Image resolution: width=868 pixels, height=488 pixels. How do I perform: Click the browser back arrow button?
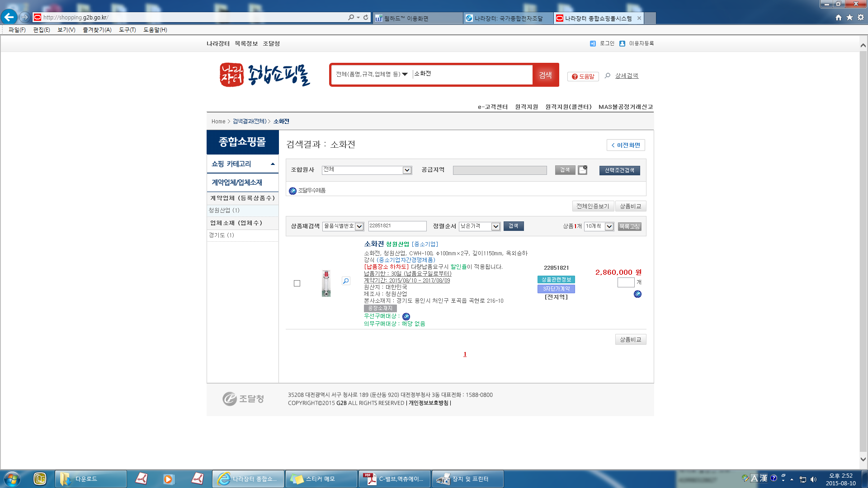click(9, 17)
